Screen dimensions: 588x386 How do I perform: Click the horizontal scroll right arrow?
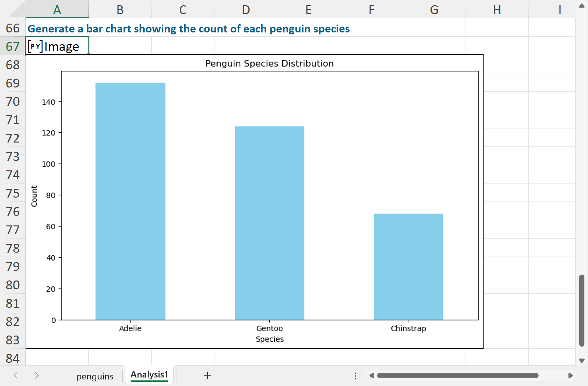point(570,376)
